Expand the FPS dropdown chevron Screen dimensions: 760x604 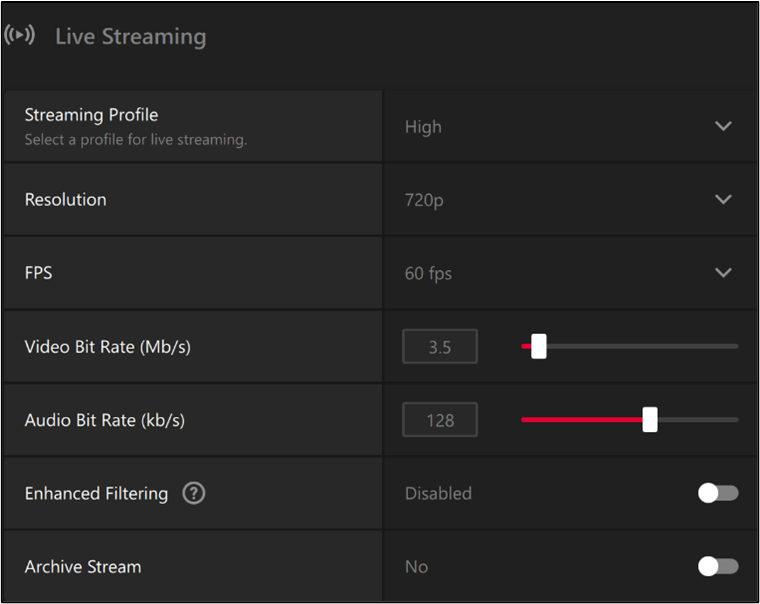click(723, 272)
